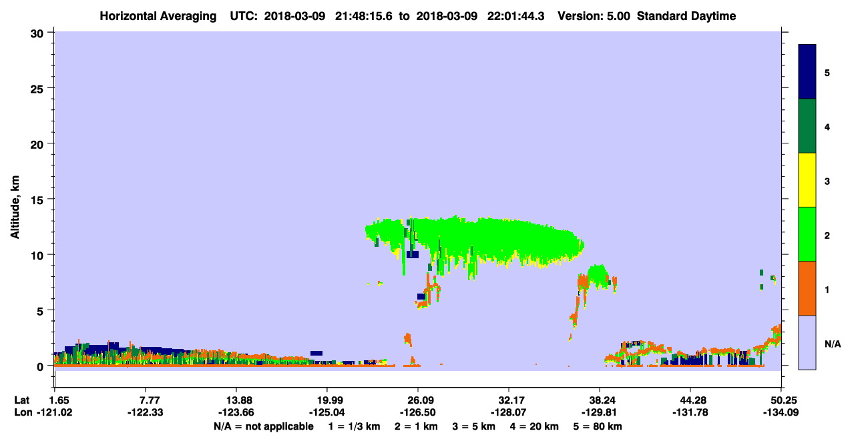The width and height of the screenshot is (868, 445).
Task: Select the lavender N/A colorbar segment
Action: (807, 342)
